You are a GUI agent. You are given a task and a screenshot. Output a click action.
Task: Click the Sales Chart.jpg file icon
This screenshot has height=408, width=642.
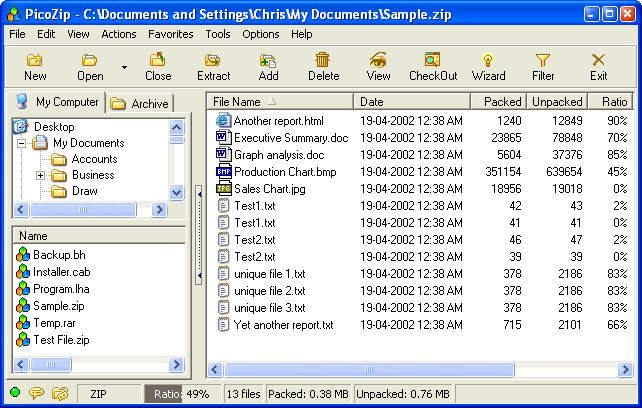click(x=223, y=188)
